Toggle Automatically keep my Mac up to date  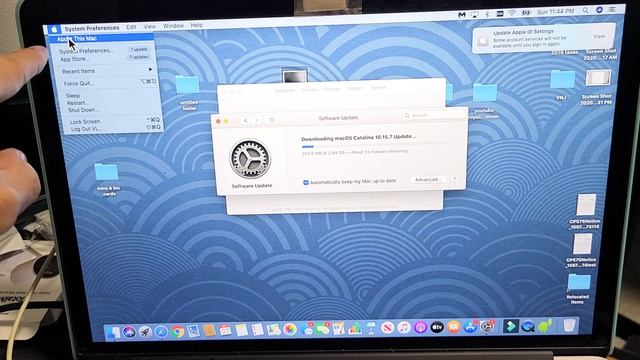click(x=306, y=182)
